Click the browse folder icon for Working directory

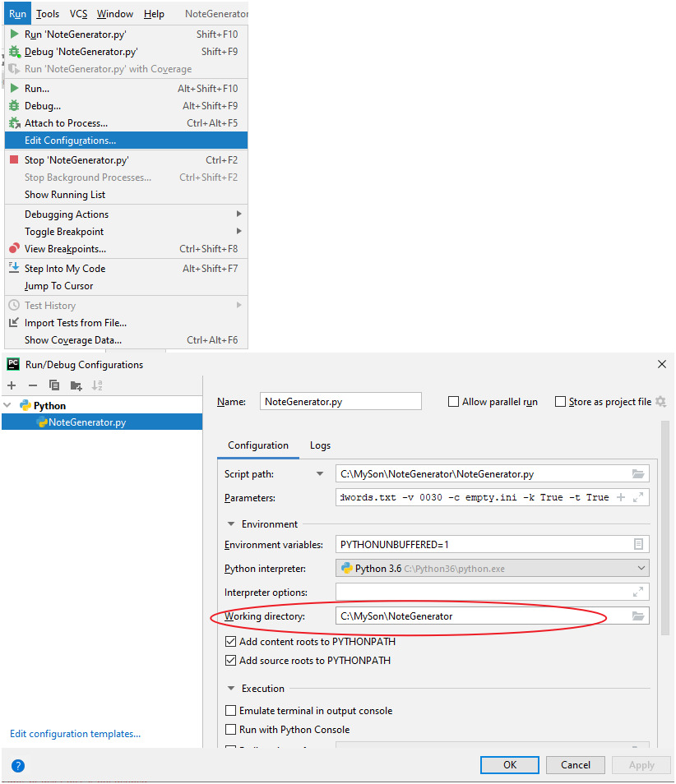(x=638, y=616)
